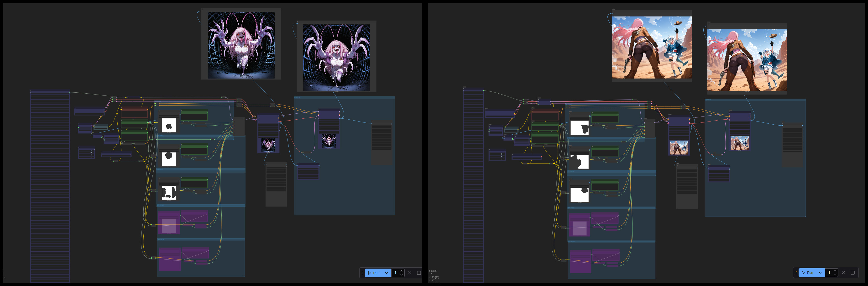Click square clear-queue icon in left pane toolbar

click(419, 273)
